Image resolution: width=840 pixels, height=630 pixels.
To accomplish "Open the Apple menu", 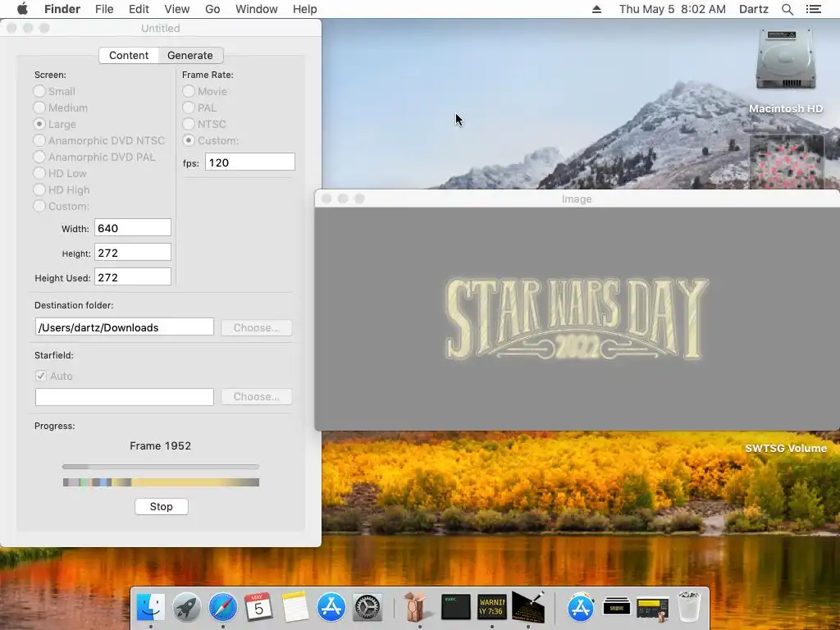I will [22, 9].
